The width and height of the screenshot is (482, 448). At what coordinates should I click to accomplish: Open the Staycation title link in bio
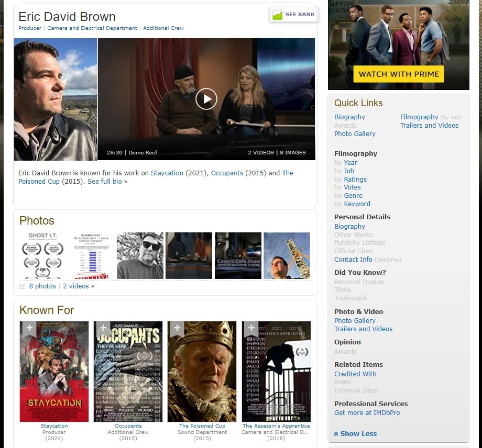tap(167, 173)
